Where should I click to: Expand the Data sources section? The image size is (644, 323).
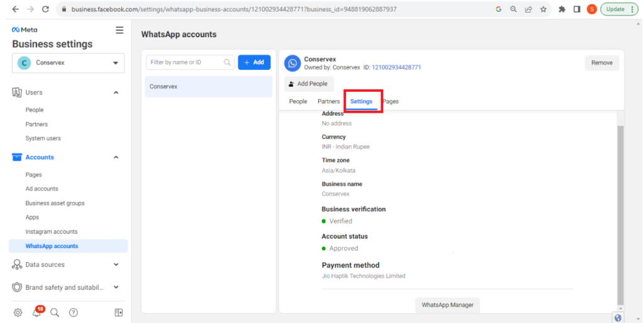click(116, 264)
